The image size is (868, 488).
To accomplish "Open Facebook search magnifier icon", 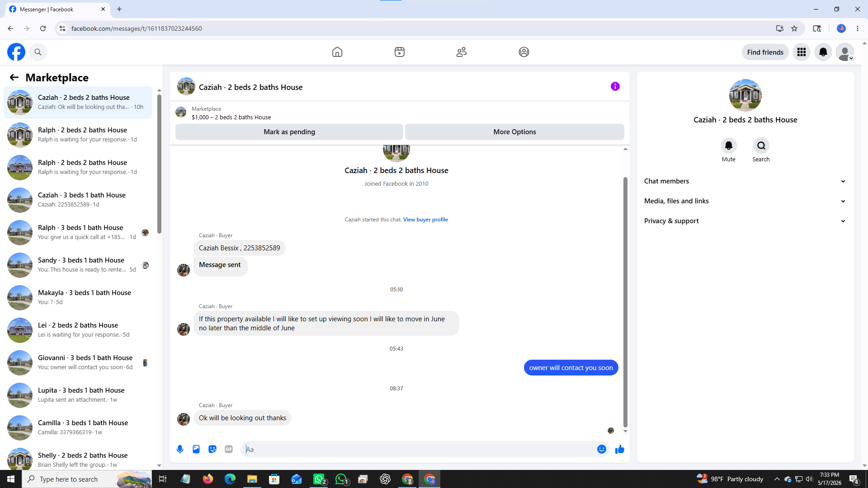I will (x=38, y=52).
